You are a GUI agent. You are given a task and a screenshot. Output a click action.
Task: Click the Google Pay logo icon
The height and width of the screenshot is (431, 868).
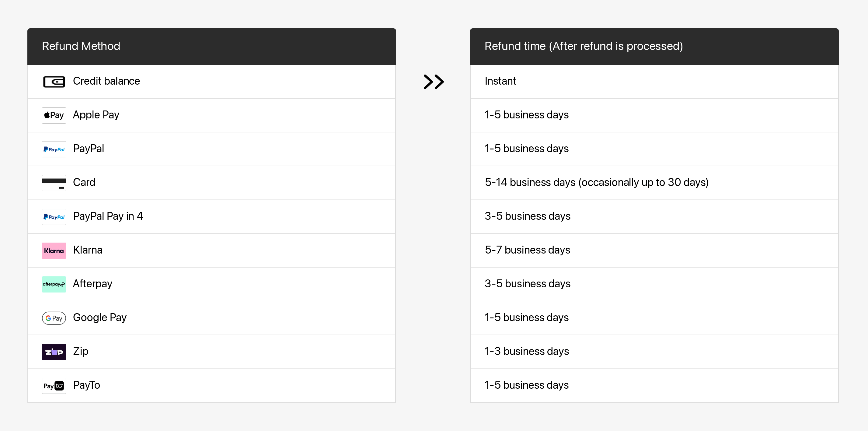54,318
